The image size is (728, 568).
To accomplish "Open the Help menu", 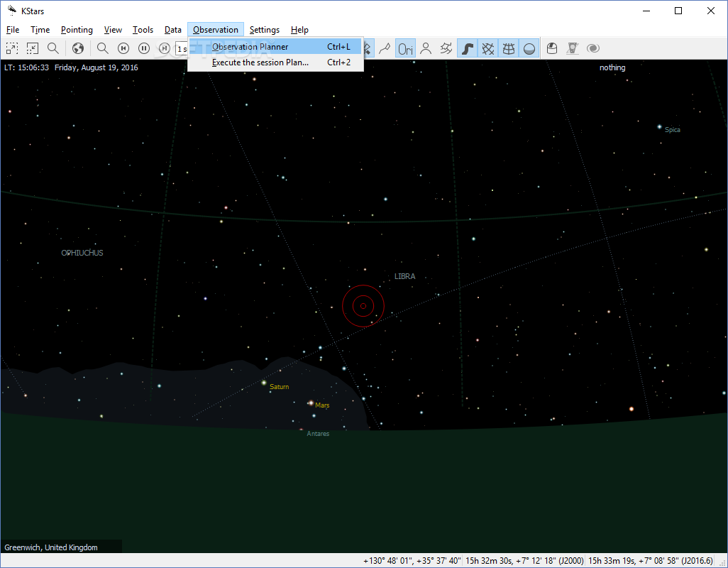I will click(299, 30).
